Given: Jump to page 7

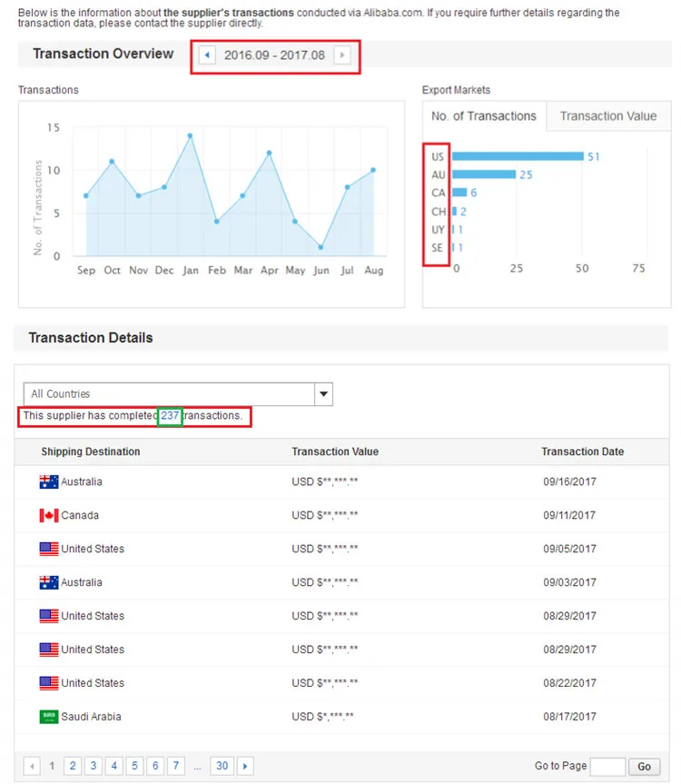Looking at the screenshot, I should point(176,766).
